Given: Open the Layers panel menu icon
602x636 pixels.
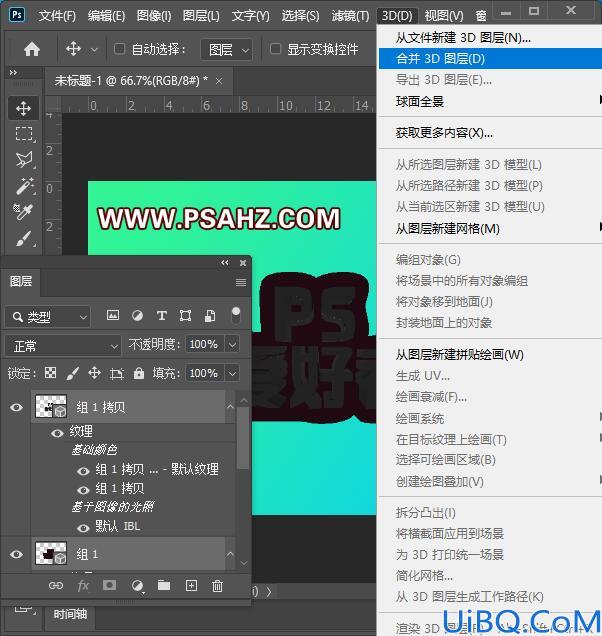Looking at the screenshot, I should (241, 282).
